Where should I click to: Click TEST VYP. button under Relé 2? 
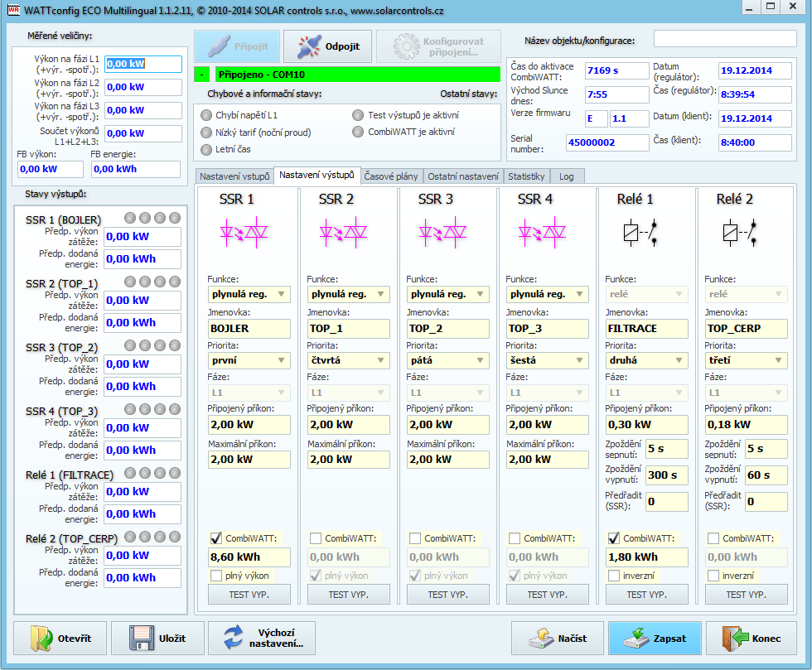(747, 595)
